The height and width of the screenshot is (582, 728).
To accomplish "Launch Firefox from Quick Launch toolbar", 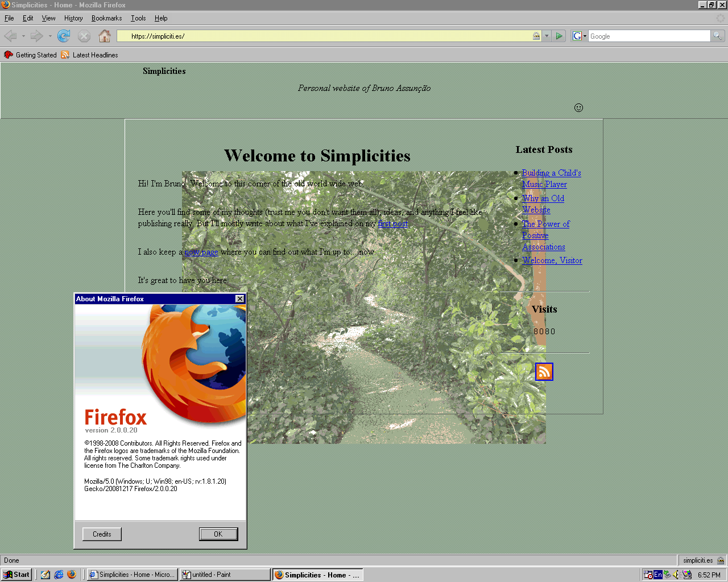I will [x=72, y=575].
